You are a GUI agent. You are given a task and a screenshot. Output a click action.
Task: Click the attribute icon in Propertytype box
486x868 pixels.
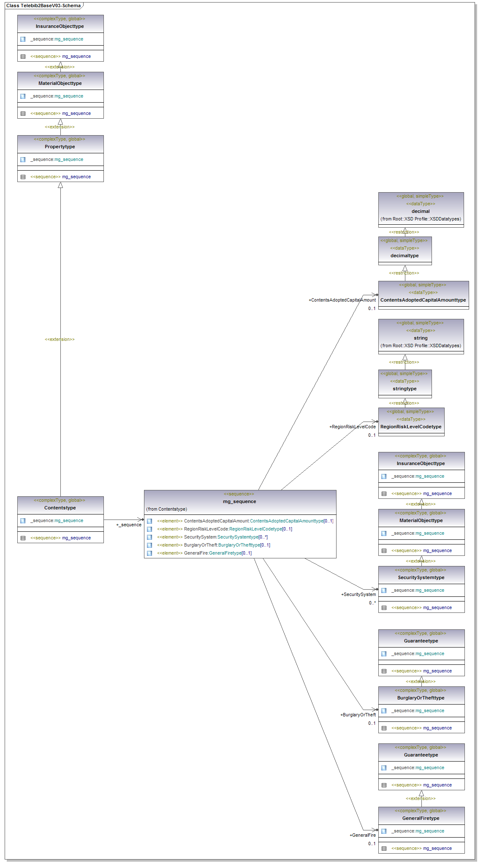[x=23, y=160]
